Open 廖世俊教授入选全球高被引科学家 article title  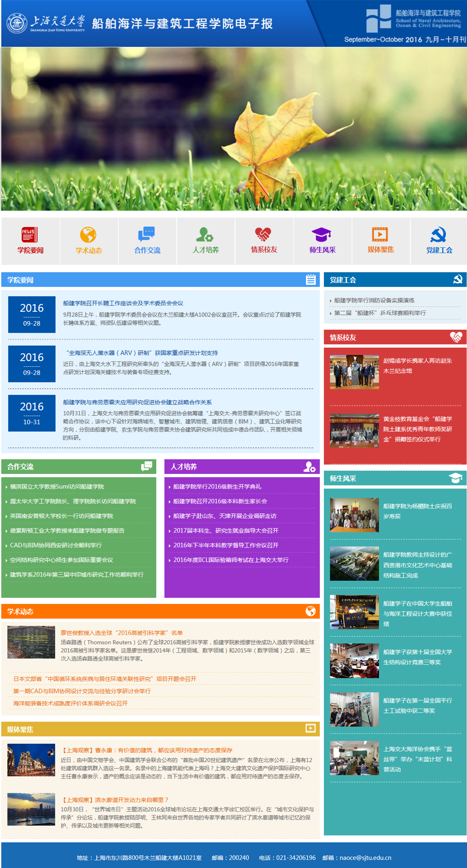point(122,633)
